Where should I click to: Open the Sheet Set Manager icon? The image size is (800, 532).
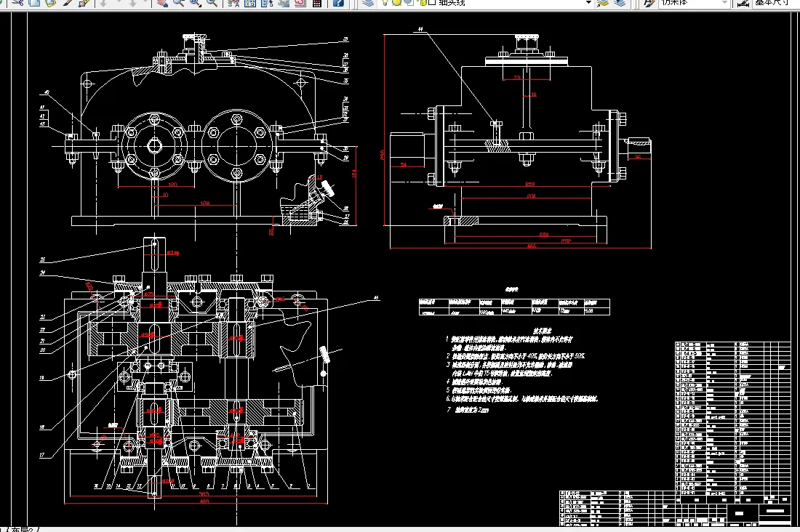click(x=283, y=3)
